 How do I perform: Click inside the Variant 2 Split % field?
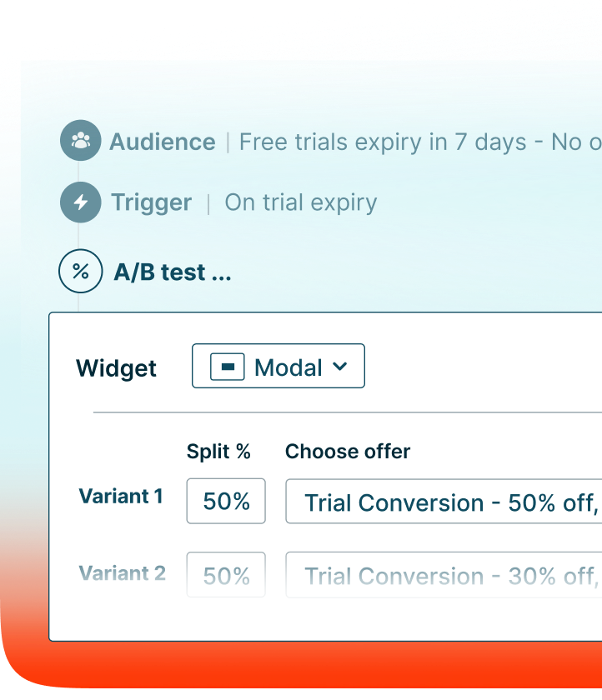pyautogui.click(x=226, y=573)
